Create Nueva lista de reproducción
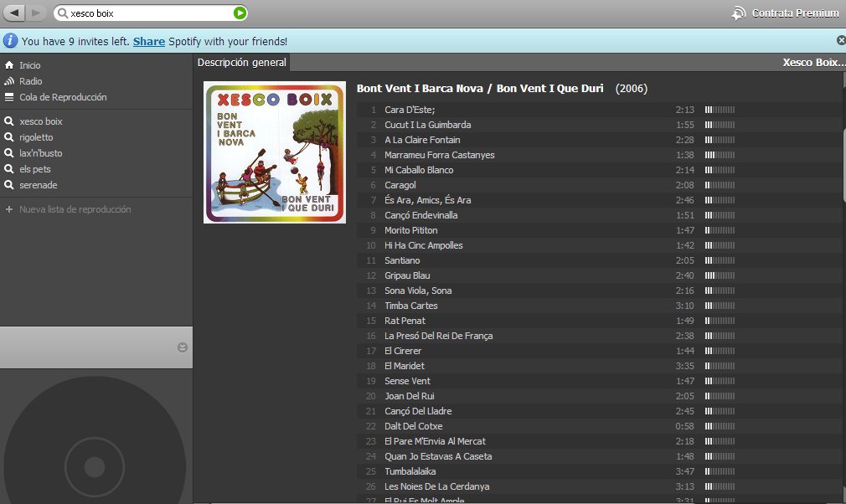This screenshot has height=504, width=846. click(x=75, y=209)
